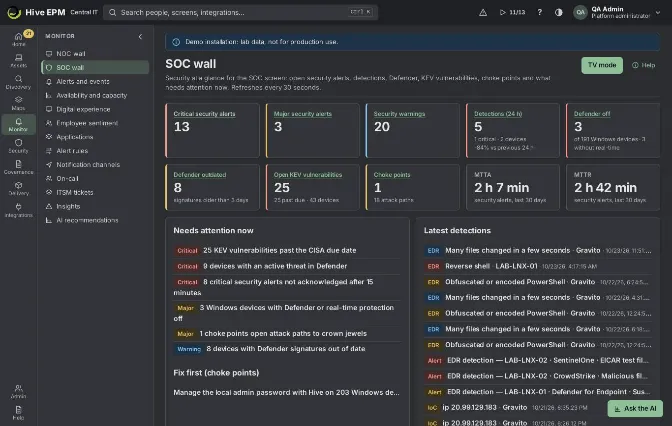Click the Hive EPM logo

coord(14,12)
